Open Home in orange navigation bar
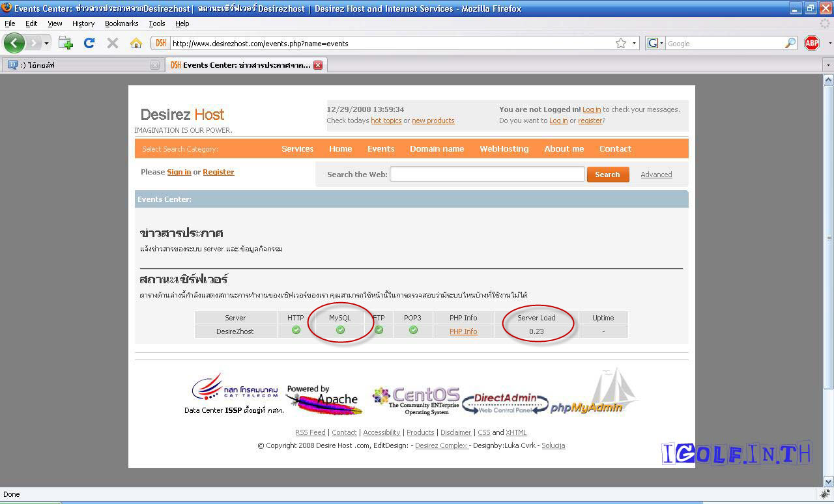 [x=340, y=148]
